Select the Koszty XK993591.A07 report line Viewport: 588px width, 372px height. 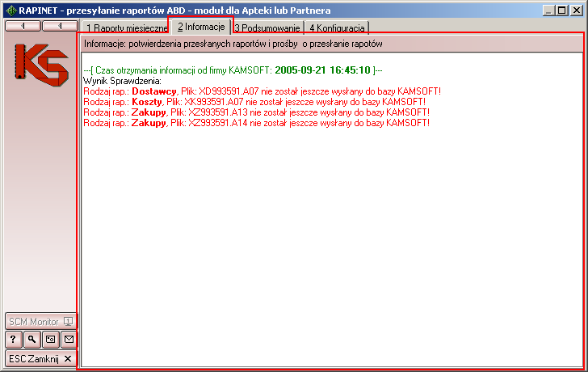pos(254,102)
